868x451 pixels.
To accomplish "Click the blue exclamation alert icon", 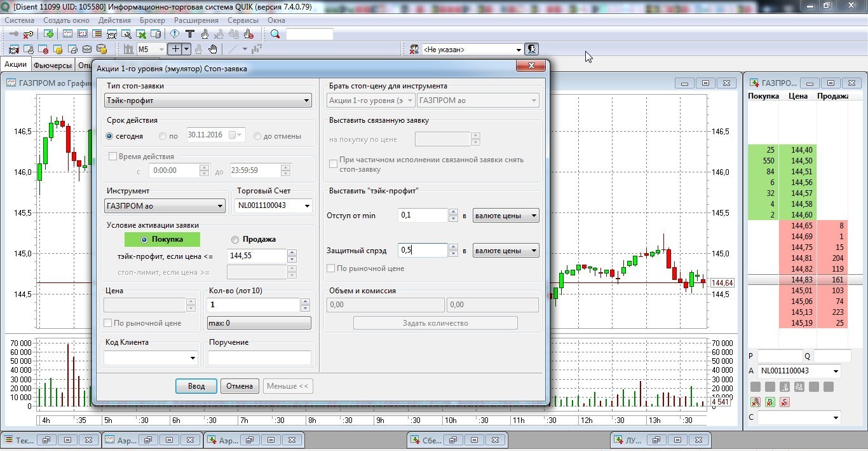I will 175,34.
